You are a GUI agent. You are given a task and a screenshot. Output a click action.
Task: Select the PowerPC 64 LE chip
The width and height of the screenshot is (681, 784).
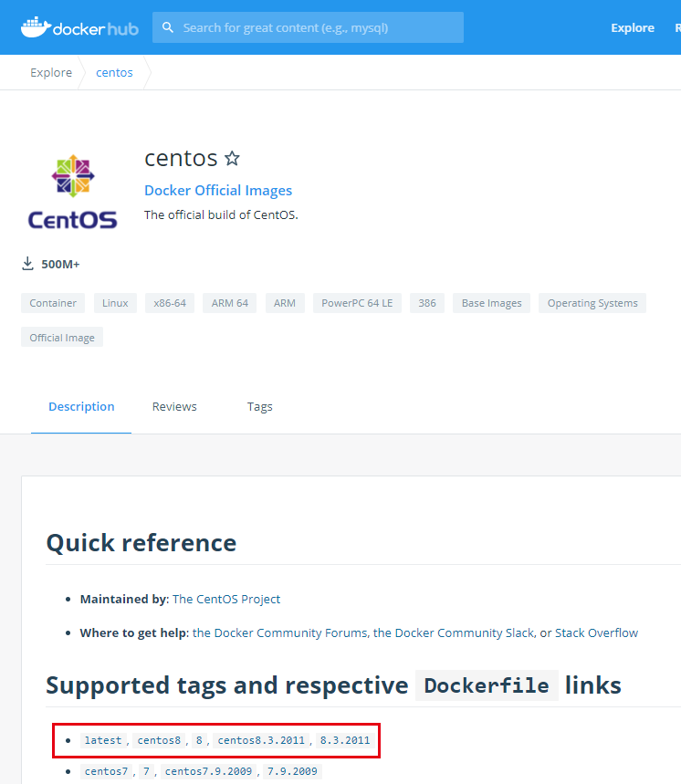[357, 303]
